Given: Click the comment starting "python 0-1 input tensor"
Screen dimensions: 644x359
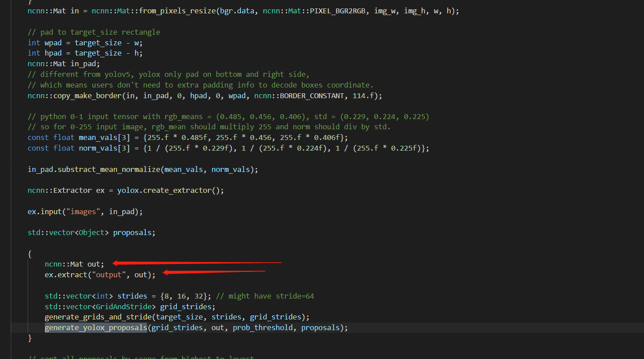Looking at the screenshot, I should coord(228,116).
